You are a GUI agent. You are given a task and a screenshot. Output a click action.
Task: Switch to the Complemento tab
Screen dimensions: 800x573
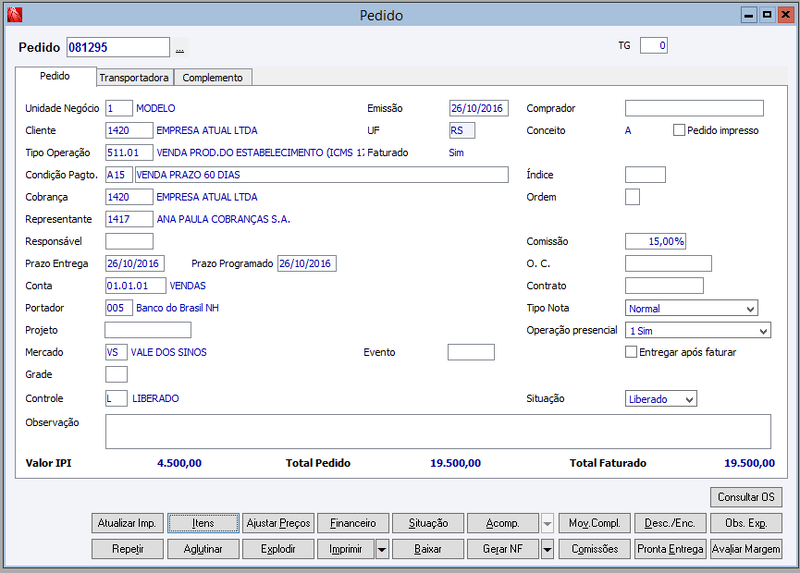[213, 78]
